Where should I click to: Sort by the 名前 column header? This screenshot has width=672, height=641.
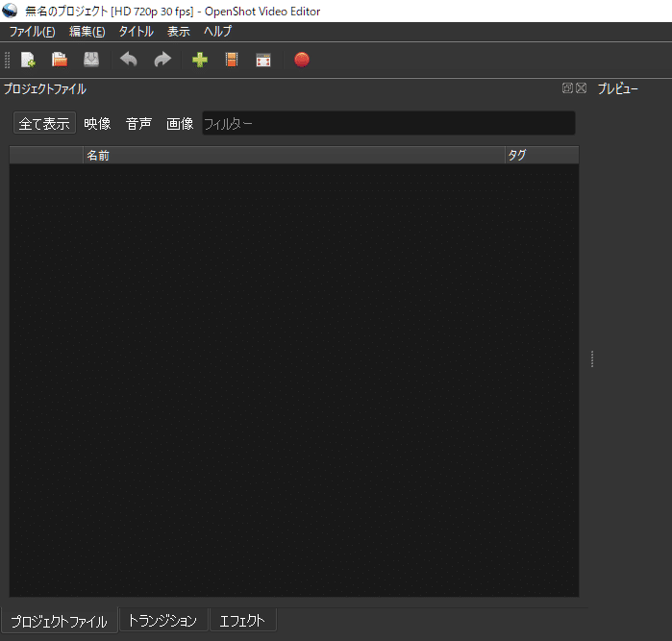tap(294, 155)
